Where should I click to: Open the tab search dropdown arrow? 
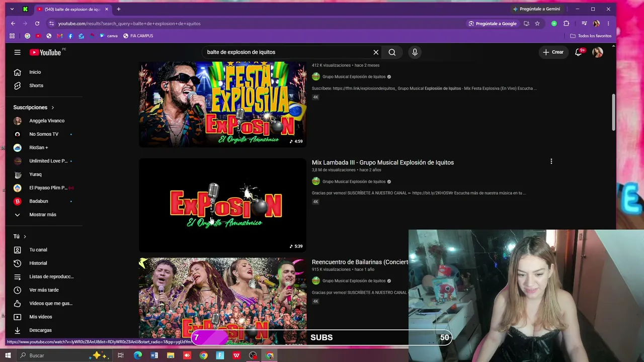point(12,9)
